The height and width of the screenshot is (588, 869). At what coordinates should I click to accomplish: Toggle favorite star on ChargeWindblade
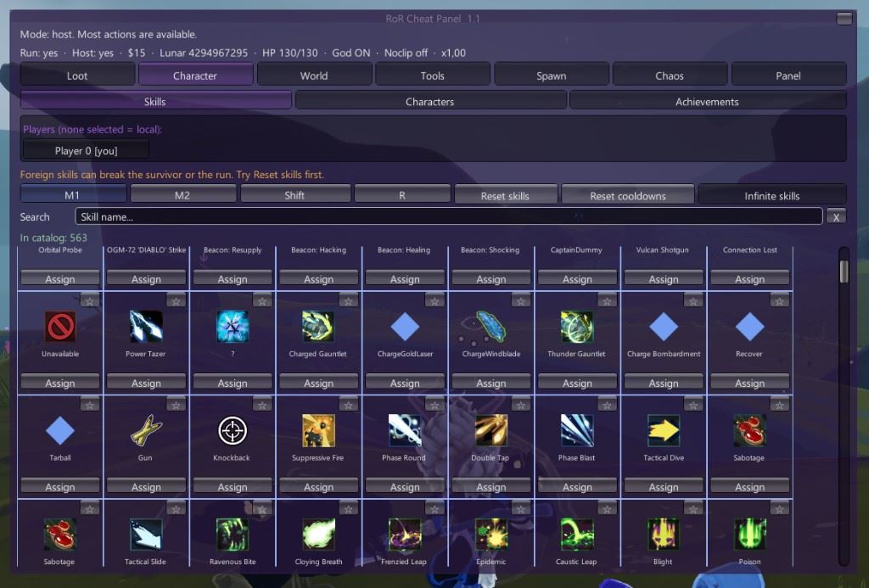(521, 301)
